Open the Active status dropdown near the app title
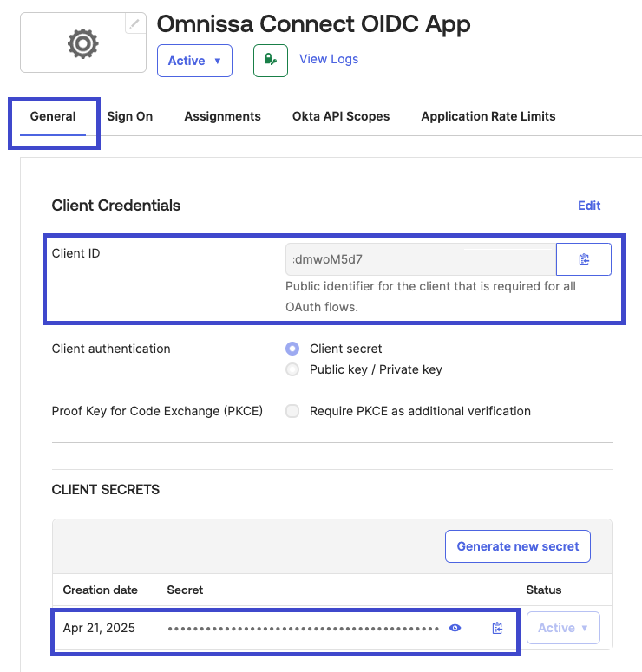The height and width of the screenshot is (672, 642). 194,61
